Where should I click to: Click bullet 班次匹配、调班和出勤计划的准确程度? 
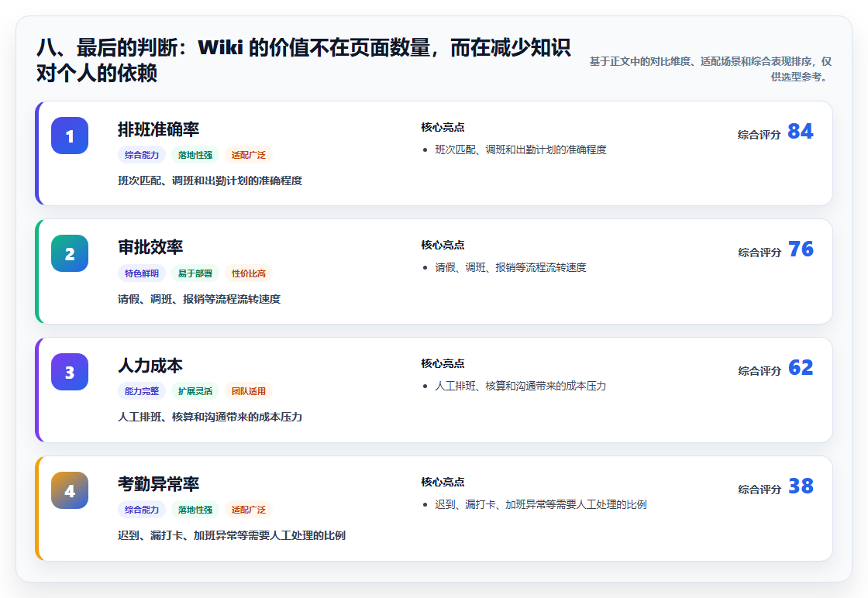pos(521,149)
